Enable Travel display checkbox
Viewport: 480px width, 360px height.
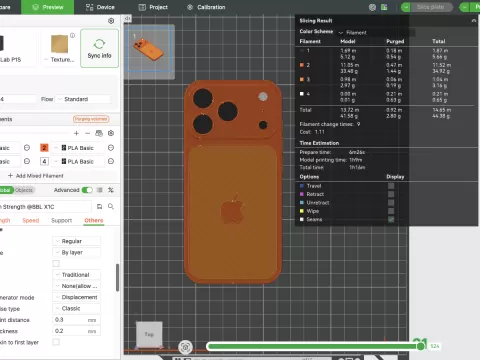(x=391, y=186)
